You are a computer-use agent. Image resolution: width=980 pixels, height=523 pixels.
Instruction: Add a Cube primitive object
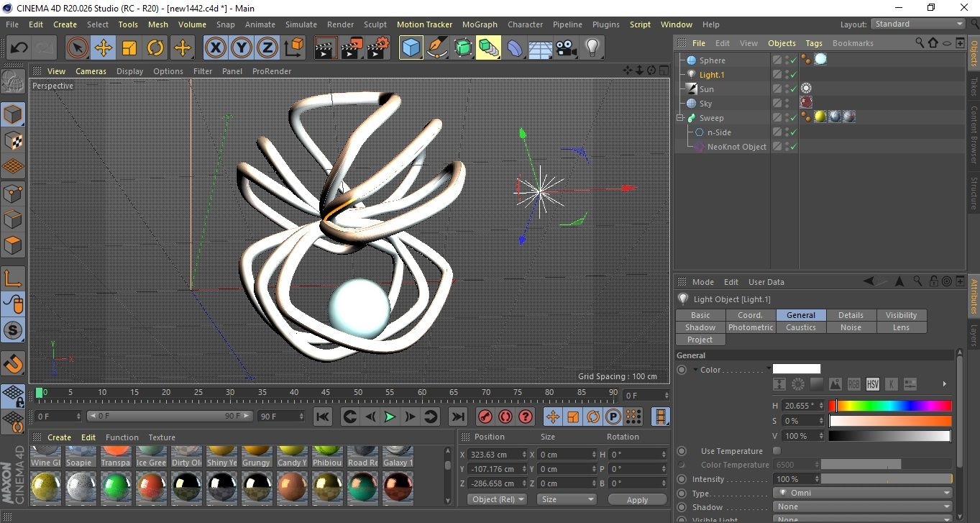click(x=411, y=48)
